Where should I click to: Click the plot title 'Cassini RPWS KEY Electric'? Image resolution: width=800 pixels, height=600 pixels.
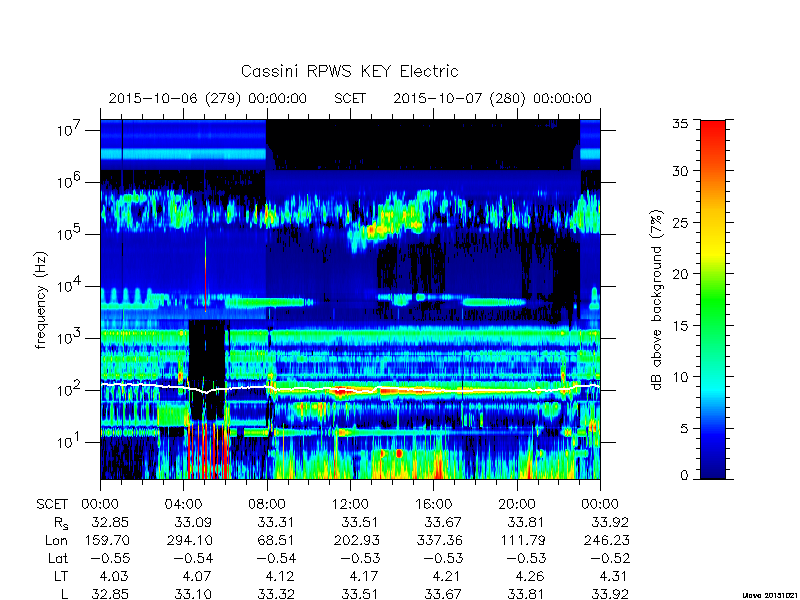(x=349, y=71)
